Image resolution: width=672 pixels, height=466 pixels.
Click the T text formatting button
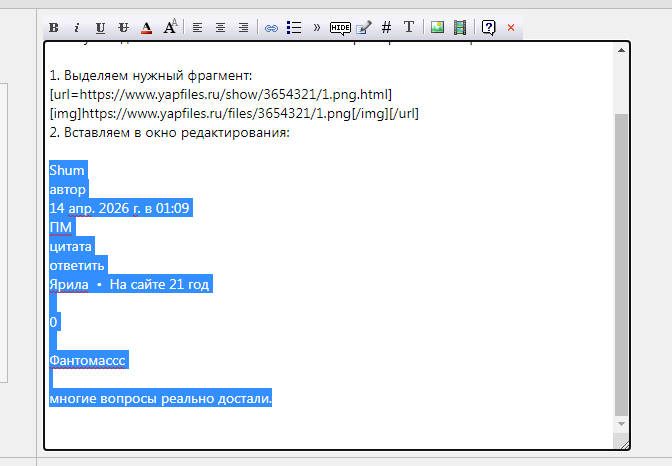click(x=409, y=28)
